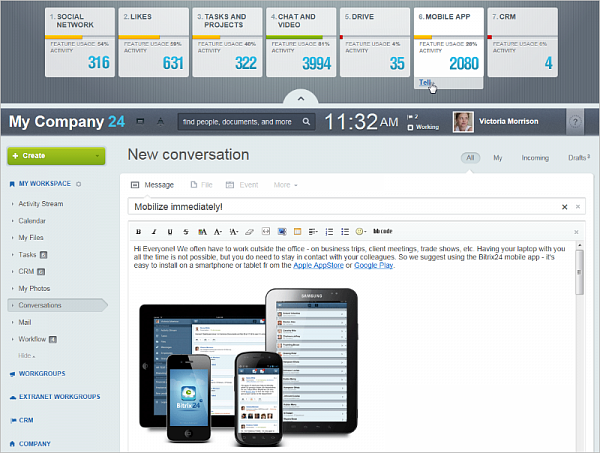Clear the Mobilize immediately subject text

pos(564,207)
